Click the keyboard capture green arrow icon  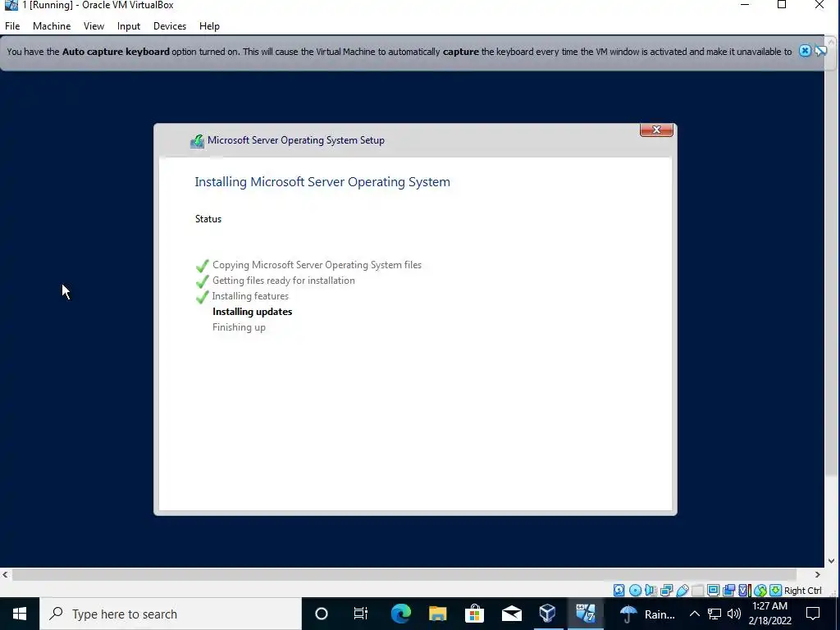[775, 591]
